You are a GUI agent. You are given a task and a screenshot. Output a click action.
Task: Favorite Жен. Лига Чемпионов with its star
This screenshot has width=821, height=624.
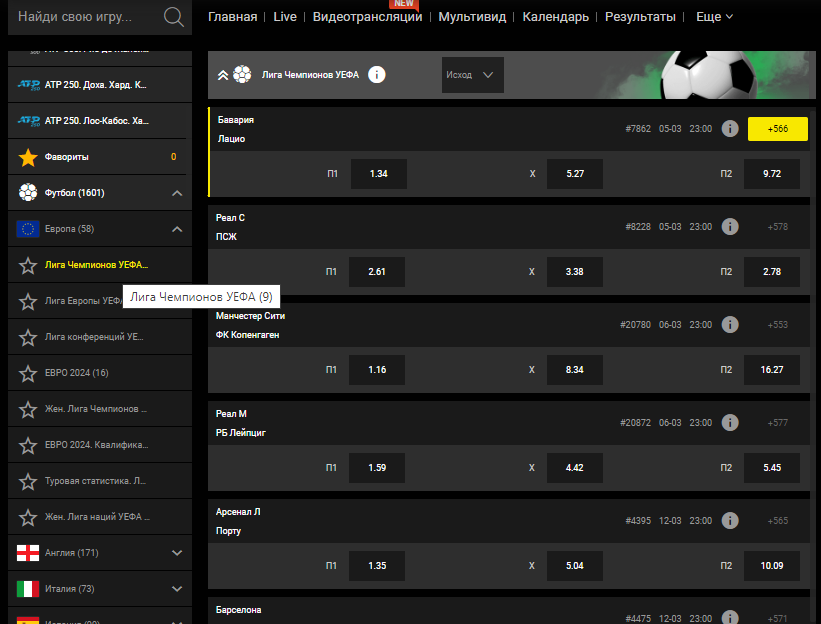click(28, 409)
